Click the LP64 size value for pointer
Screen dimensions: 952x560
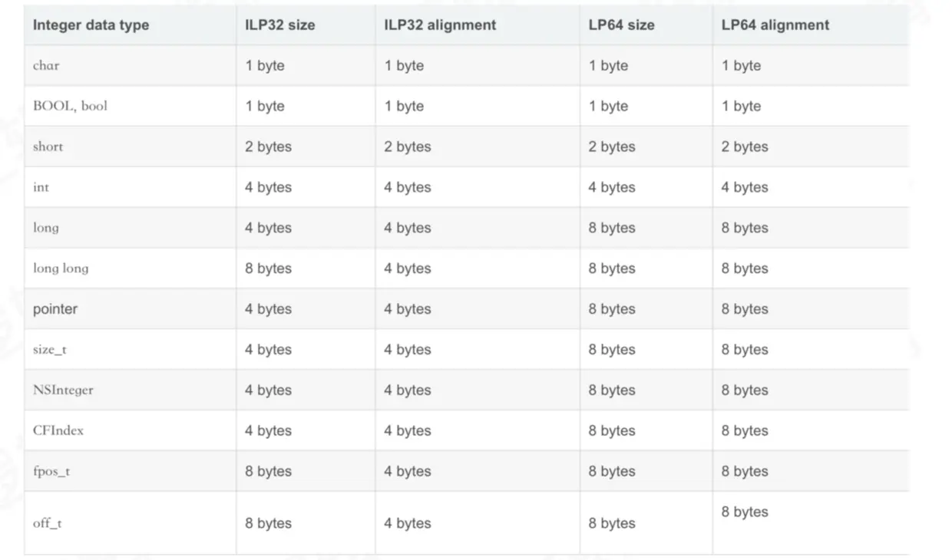(612, 309)
